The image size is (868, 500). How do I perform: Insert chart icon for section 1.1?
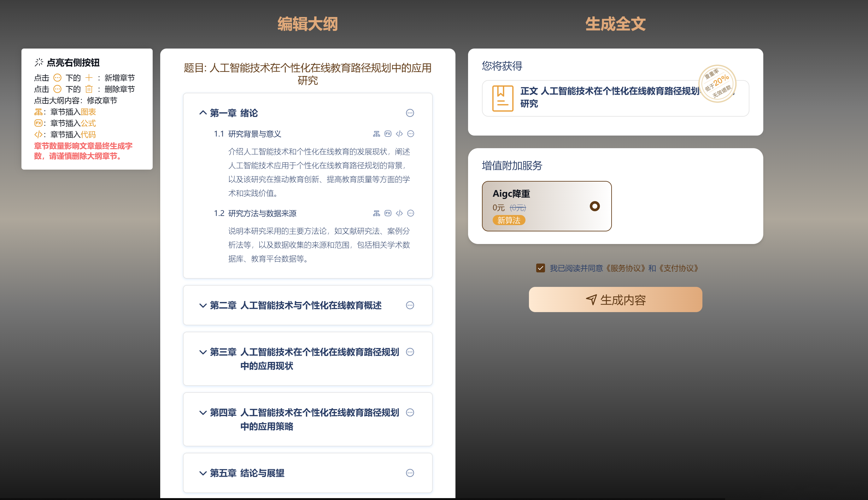377,134
